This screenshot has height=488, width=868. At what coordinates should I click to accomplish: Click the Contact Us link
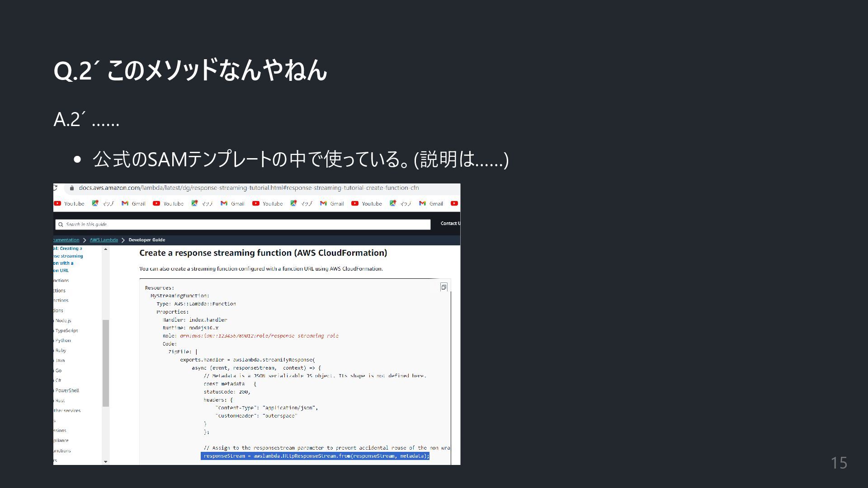[450, 224]
